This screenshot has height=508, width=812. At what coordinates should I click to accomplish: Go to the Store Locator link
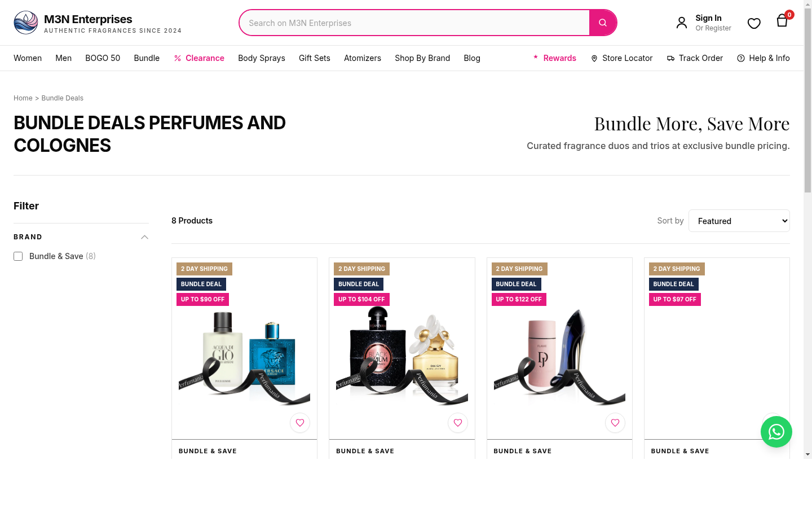(621, 58)
